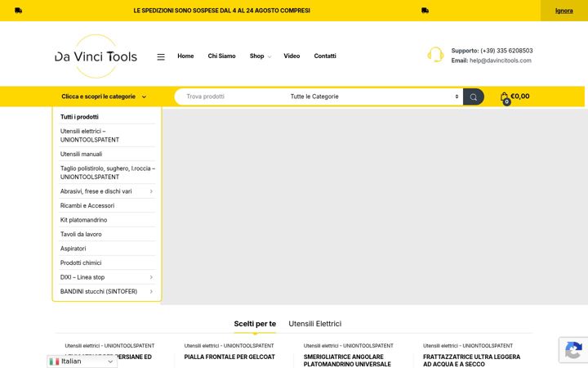Open the Italian language selector
The width and height of the screenshot is (588, 368).
click(82, 361)
